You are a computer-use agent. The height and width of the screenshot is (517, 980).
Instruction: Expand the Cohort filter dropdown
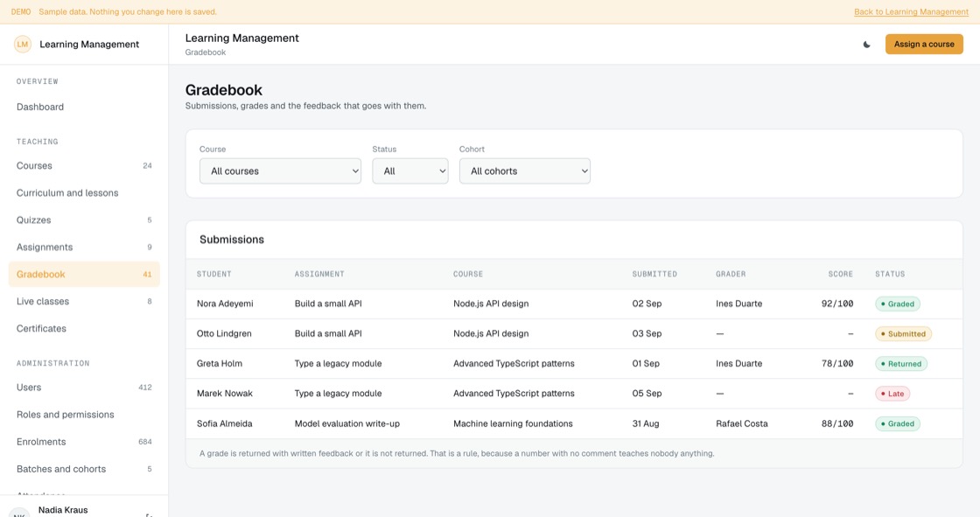(524, 171)
